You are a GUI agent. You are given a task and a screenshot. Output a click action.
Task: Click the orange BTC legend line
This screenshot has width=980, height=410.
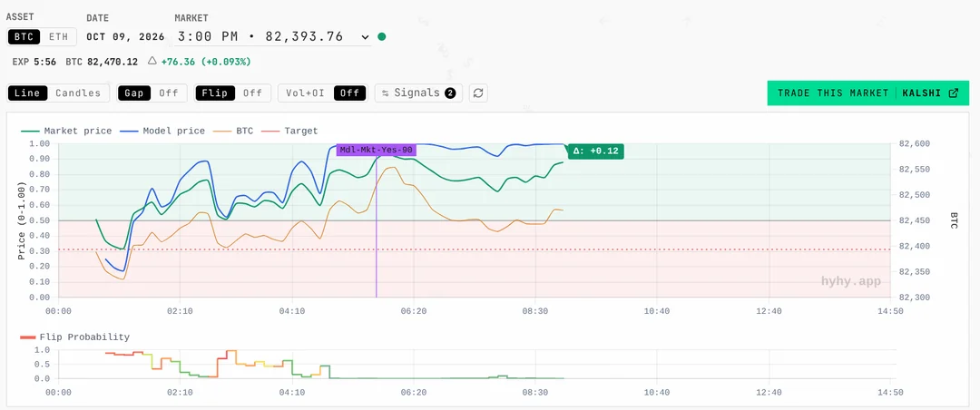coord(222,132)
